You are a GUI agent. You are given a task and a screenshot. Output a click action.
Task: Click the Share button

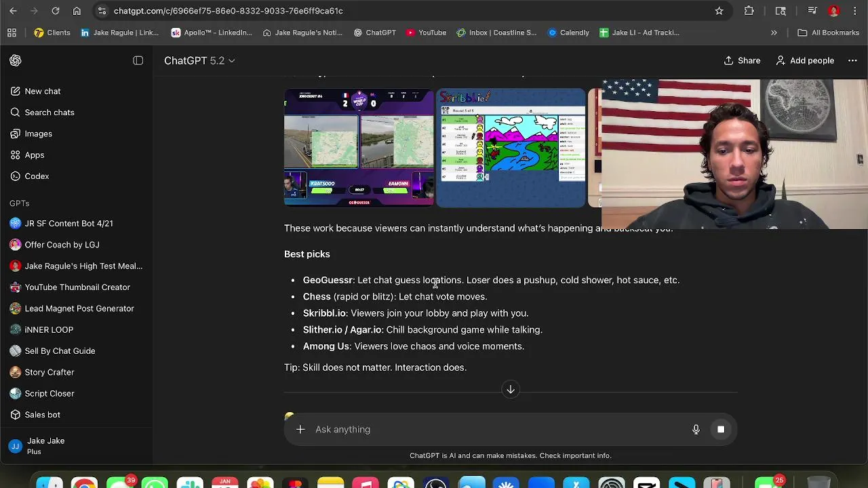(x=742, y=60)
